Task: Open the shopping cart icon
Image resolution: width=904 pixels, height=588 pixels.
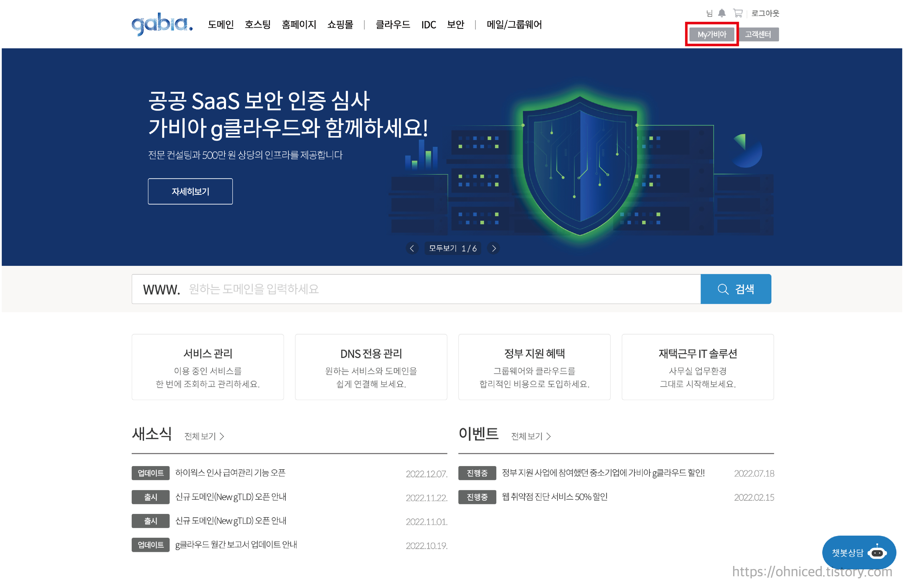Action: (738, 13)
